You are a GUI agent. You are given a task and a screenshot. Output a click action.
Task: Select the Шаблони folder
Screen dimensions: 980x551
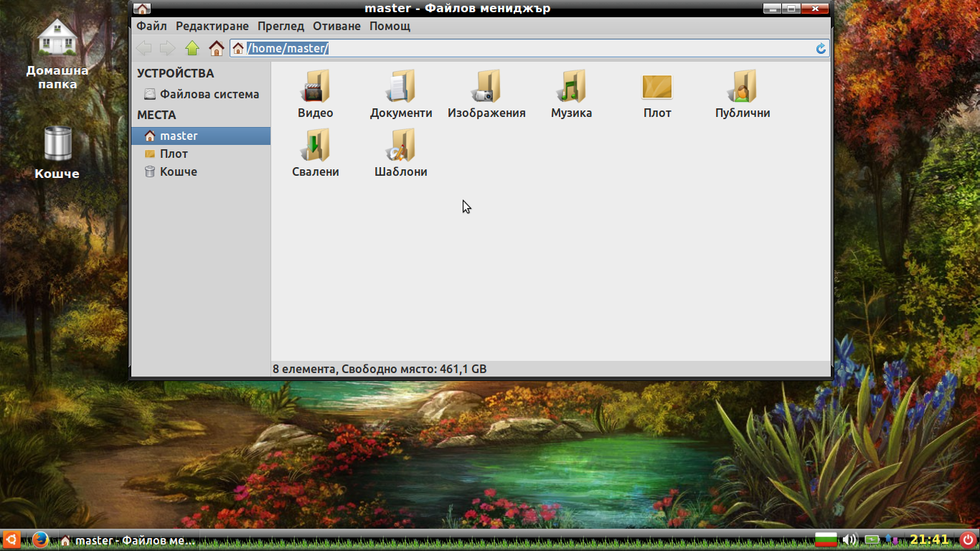(x=401, y=154)
